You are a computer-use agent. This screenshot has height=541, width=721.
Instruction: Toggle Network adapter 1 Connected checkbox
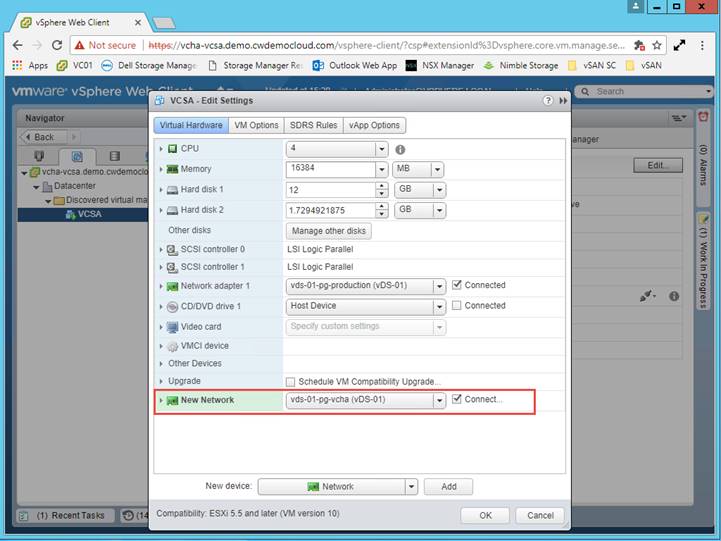pyautogui.click(x=457, y=285)
